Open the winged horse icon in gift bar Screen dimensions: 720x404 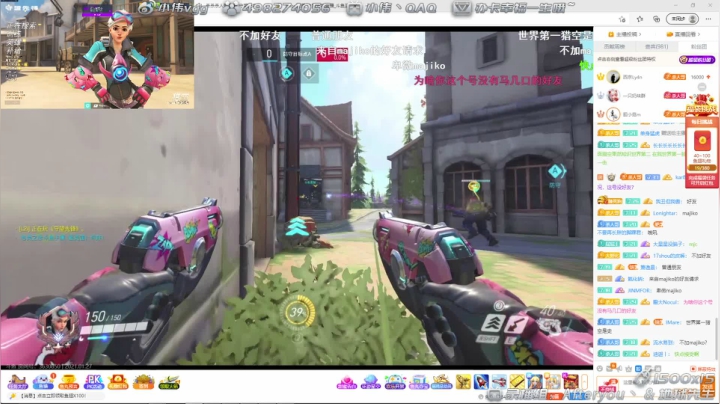[x=442, y=382]
